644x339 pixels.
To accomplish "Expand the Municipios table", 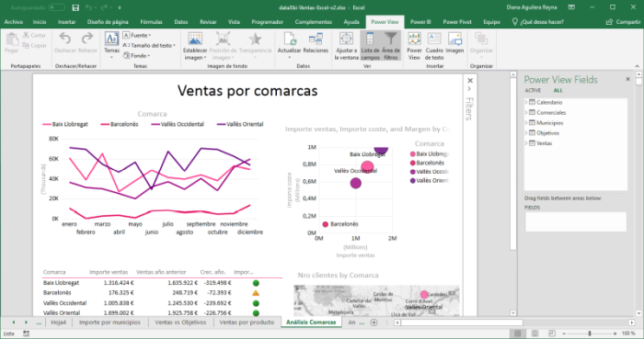I will 526,122.
